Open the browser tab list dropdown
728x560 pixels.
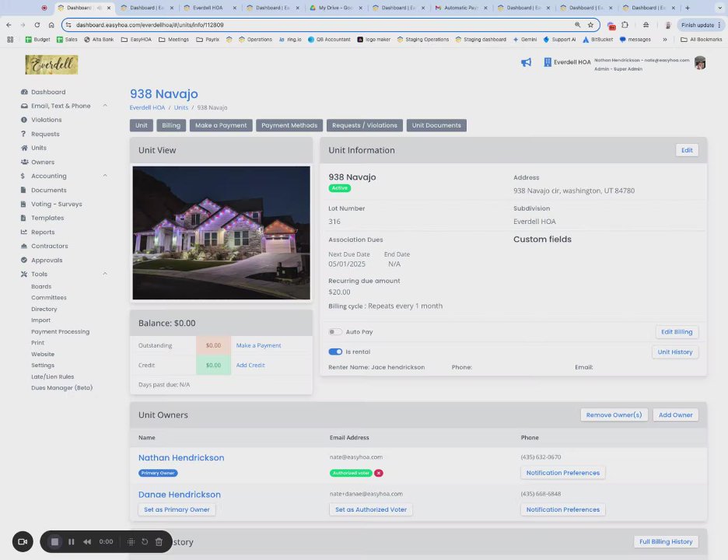pyautogui.click(x=720, y=8)
